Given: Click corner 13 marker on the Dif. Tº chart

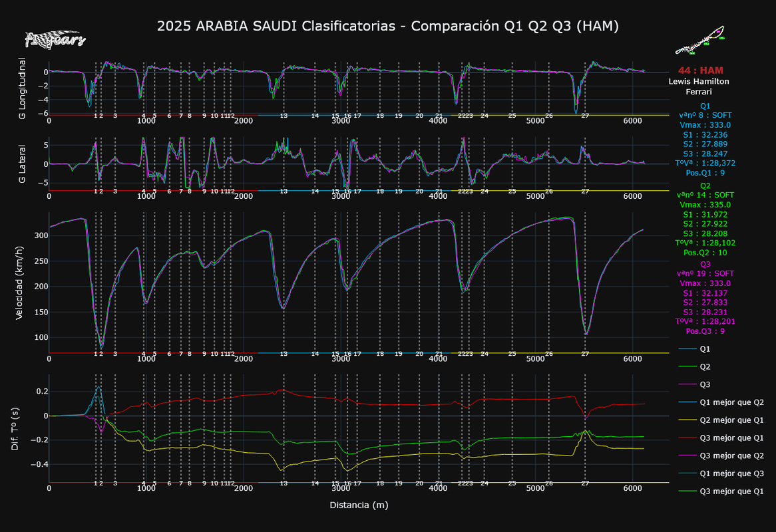Looking at the screenshot, I should pyautogui.click(x=284, y=483).
